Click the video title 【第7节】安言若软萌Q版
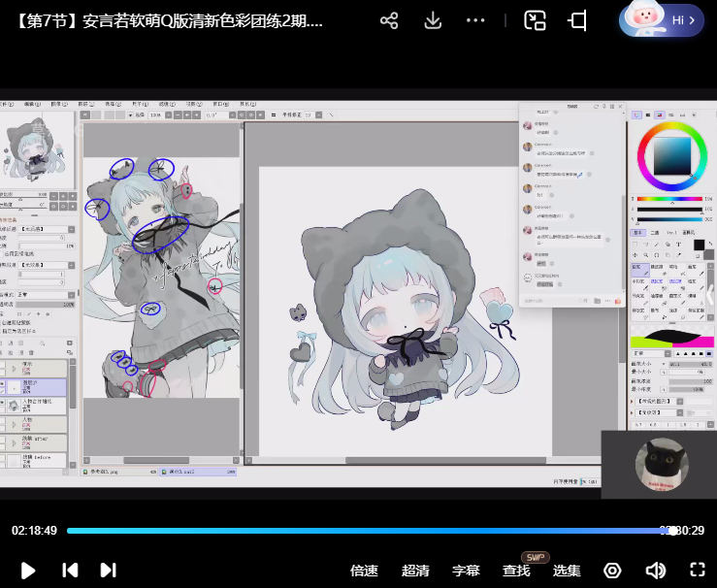Viewport: 717px width, 588px height. 169,20
